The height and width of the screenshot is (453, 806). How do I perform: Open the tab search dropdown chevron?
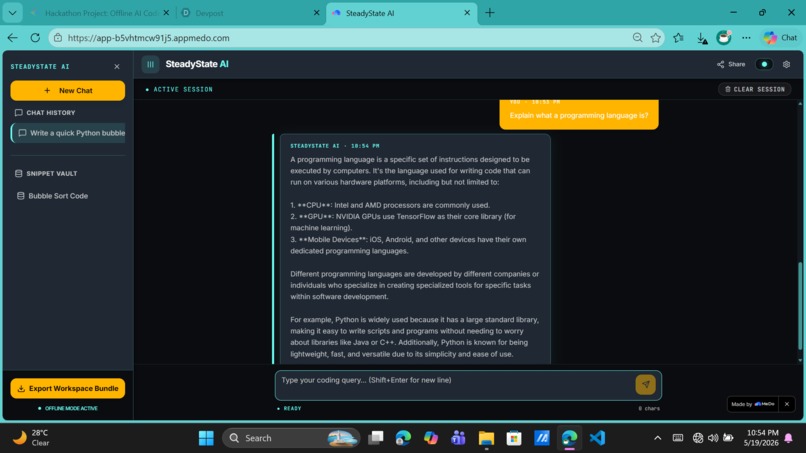(x=12, y=13)
